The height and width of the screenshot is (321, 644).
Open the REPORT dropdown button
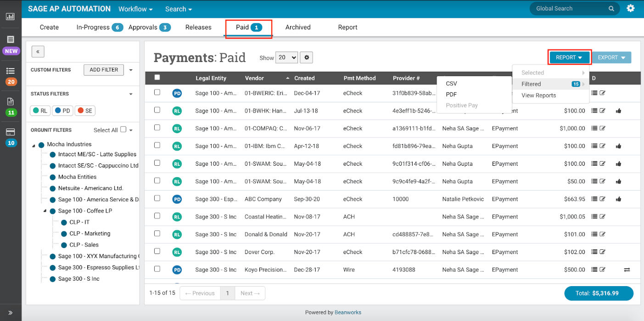569,57
